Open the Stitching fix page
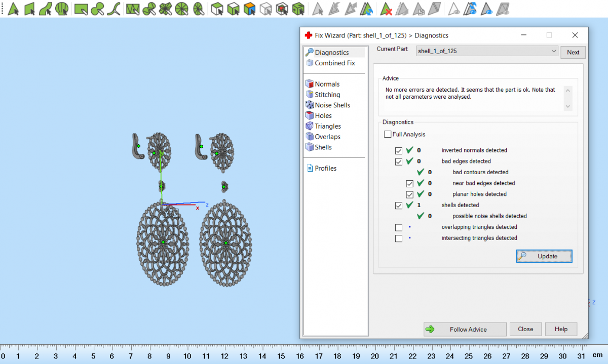This screenshot has height=364, width=608. point(327,95)
